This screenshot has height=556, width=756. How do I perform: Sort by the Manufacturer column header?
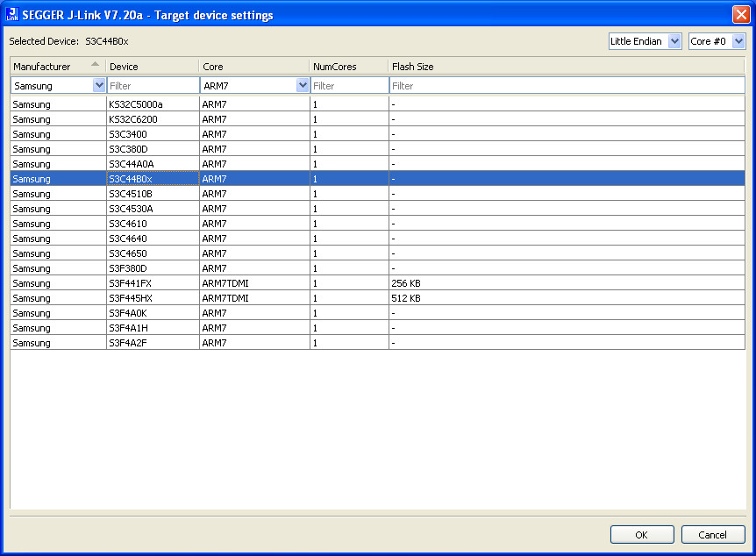click(58, 67)
